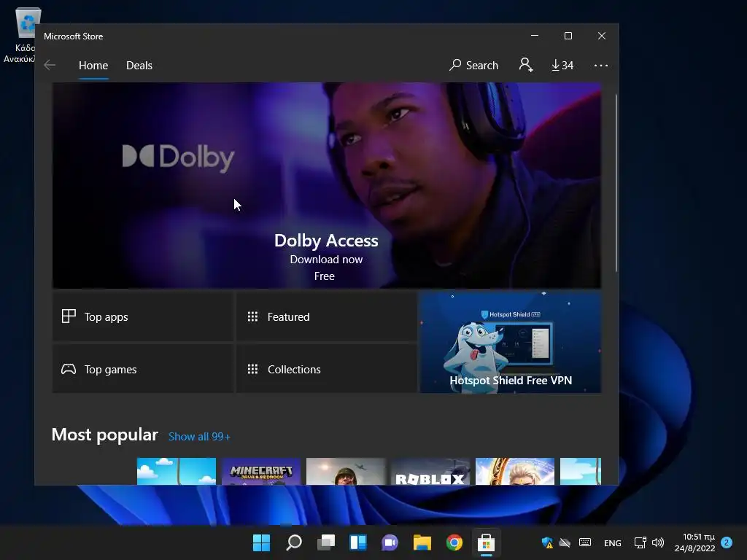Open the soldier game thumbnail

(346, 472)
